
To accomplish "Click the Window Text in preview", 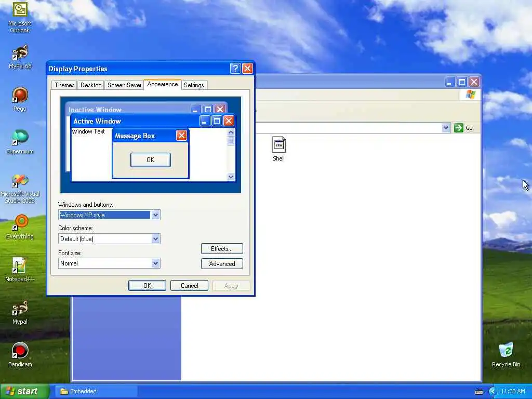I will [88, 131].
